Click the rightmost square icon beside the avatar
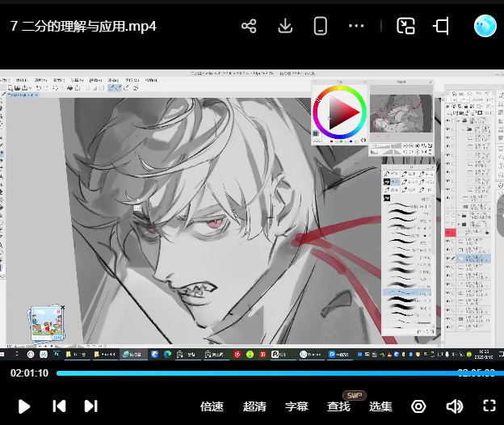 point(441,26)
